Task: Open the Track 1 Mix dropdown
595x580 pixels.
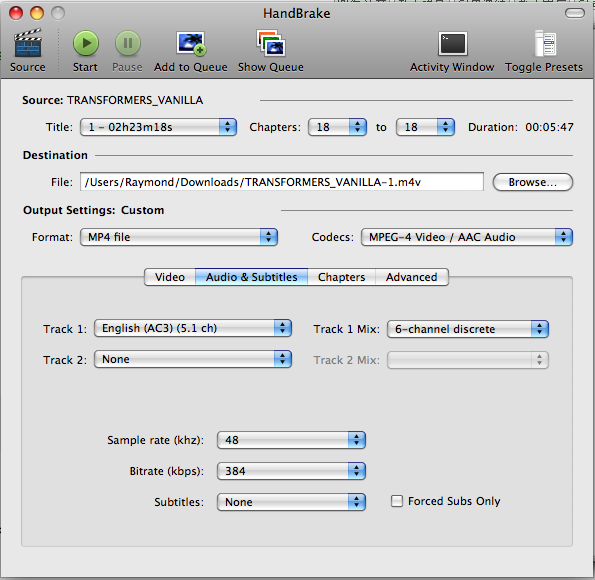Action: tap(468, 329)
